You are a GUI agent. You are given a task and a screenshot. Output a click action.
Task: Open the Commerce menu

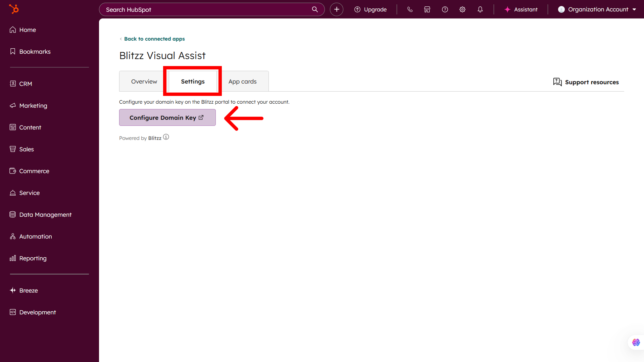pyautogui.click(x=30, y=171)
